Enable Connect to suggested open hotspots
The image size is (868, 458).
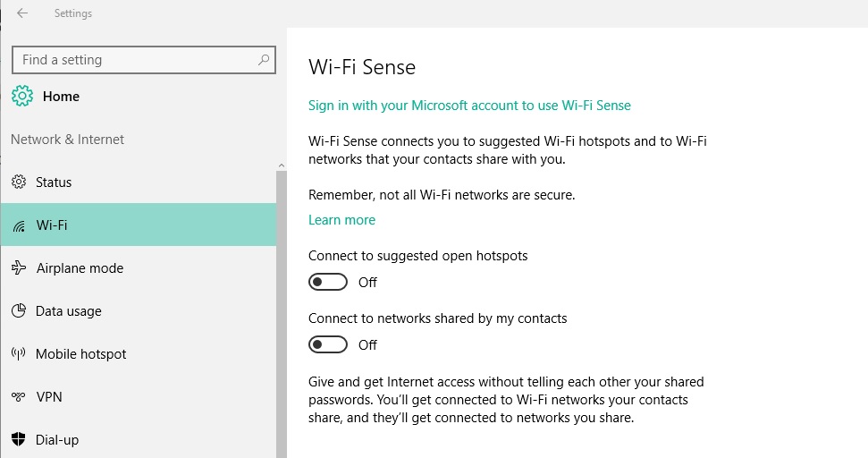(x=328, y=282)
